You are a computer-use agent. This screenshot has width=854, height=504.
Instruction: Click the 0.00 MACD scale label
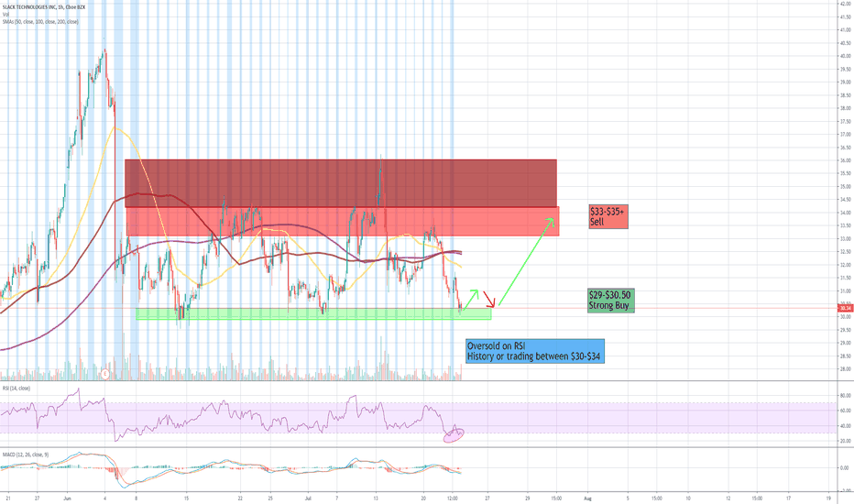[x=844, y=468]
